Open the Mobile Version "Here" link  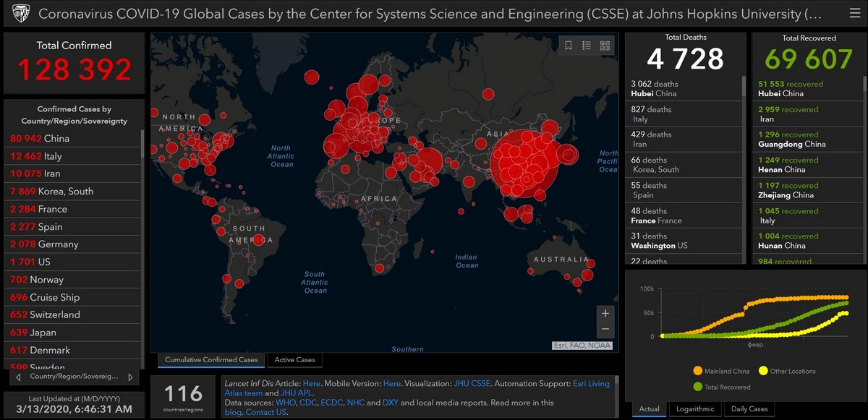point(392,383)
